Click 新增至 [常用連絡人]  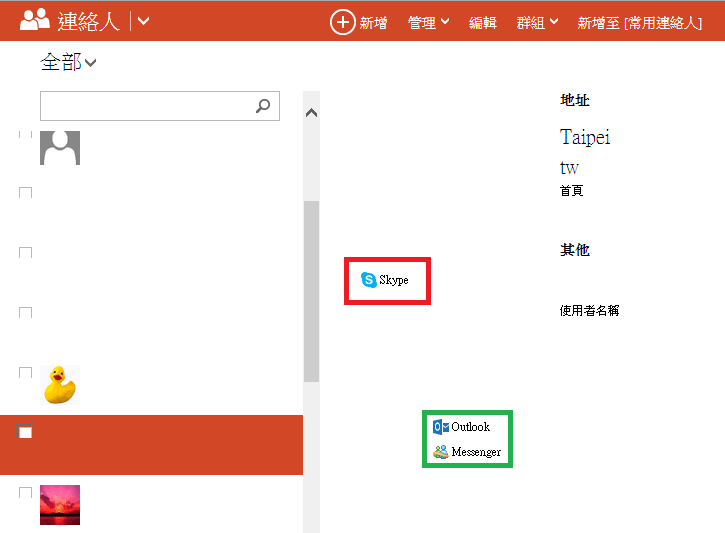[x=639, y=23]
